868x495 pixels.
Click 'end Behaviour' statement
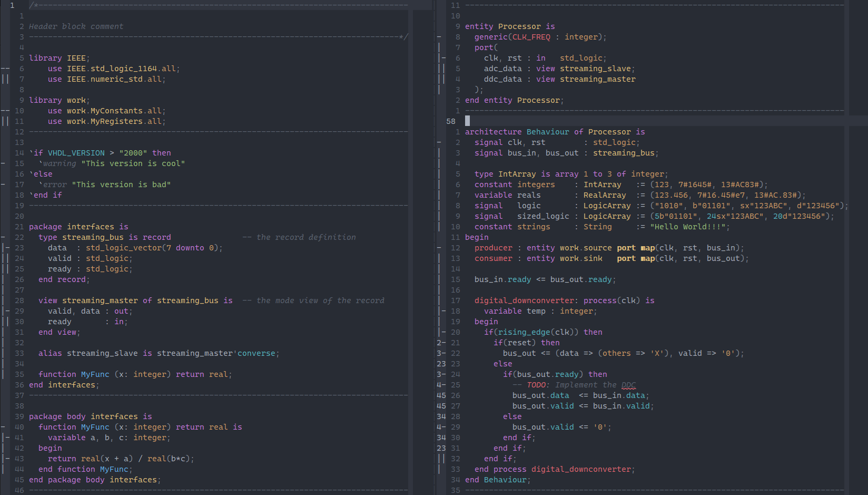tap(498, 480)
